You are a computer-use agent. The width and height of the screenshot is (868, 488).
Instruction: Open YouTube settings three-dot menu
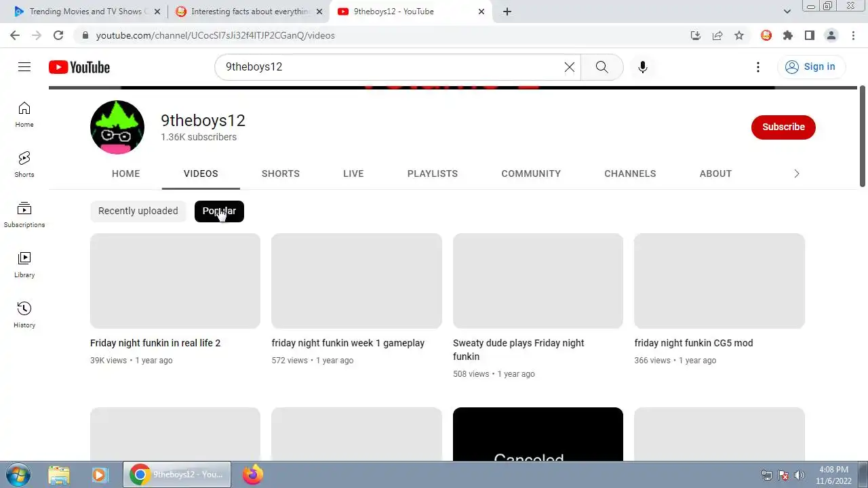tap(758, 67)
